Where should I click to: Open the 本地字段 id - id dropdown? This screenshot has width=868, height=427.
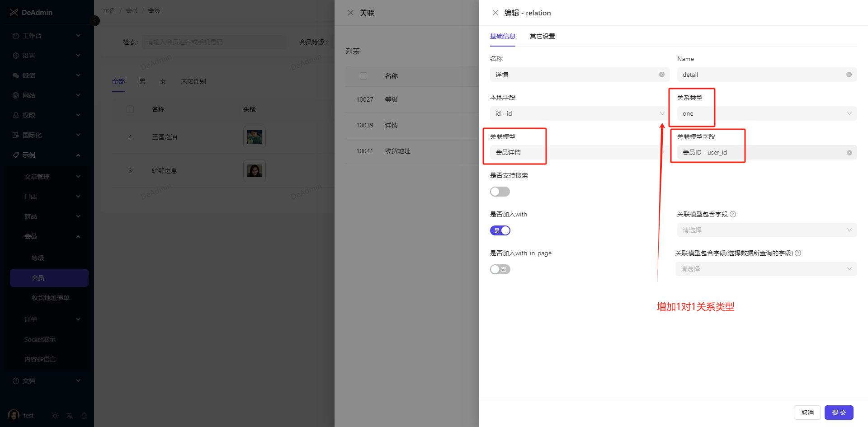[580, 113]
